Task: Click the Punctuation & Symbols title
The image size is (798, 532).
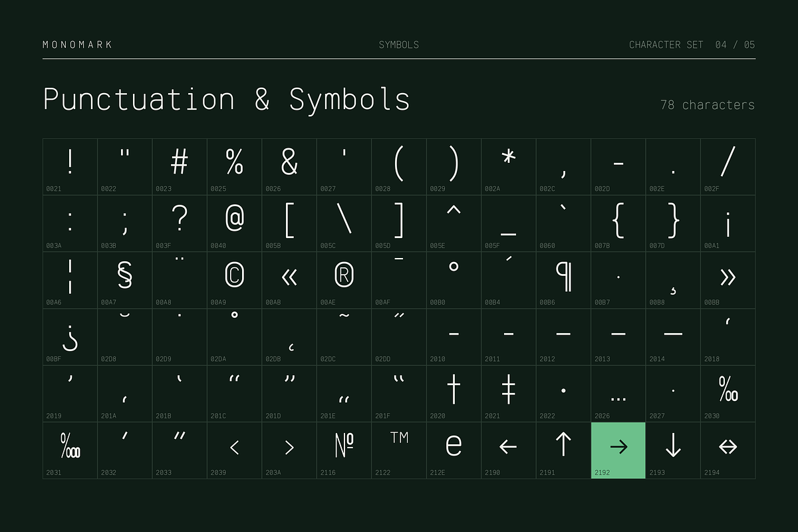Action: 226,99
